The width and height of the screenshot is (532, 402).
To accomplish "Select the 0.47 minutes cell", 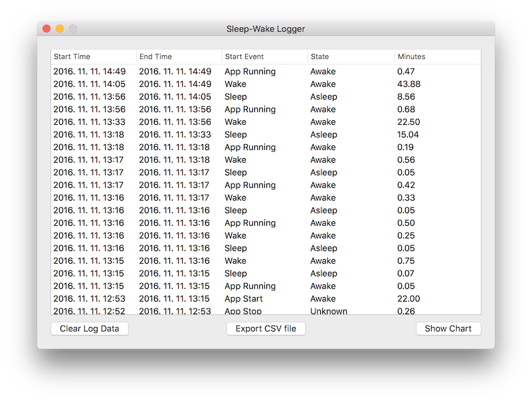I will [x=406, y=71].
